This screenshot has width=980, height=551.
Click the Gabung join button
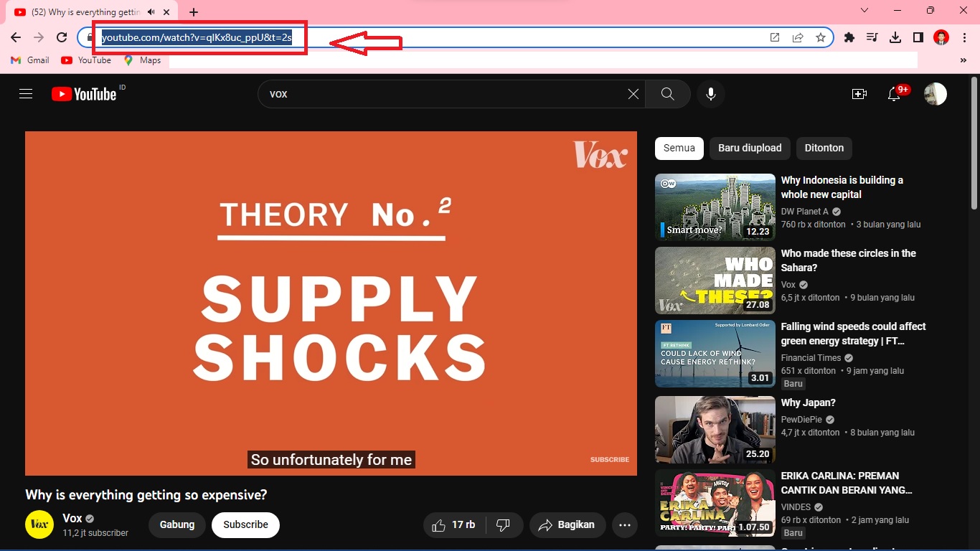(x=177, y=524)
